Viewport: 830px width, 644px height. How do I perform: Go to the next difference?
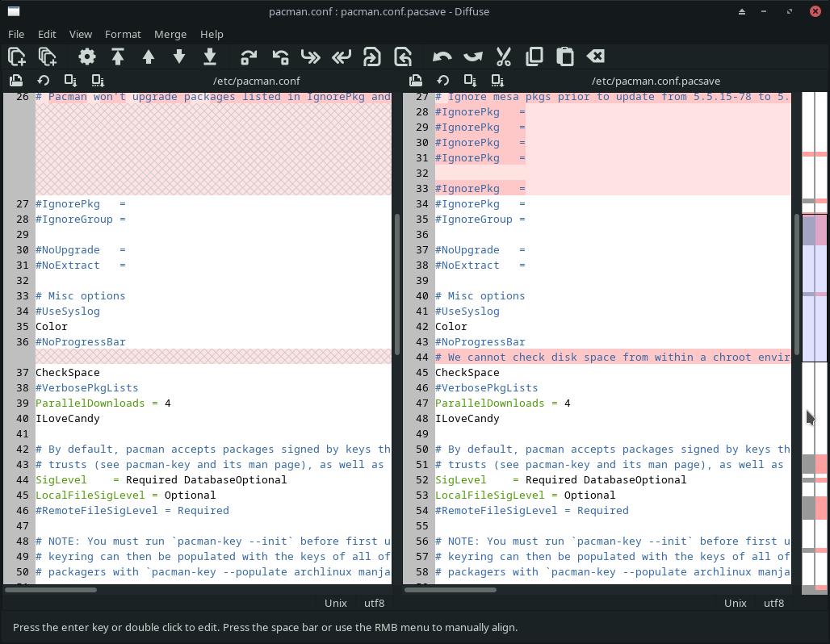tap(179, 56)
